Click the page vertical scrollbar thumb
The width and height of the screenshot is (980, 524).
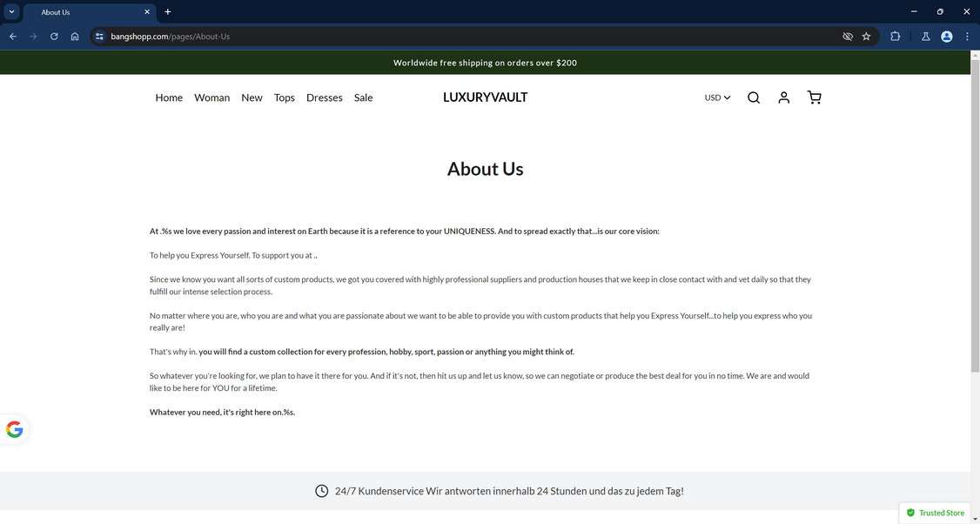(975, 217)
